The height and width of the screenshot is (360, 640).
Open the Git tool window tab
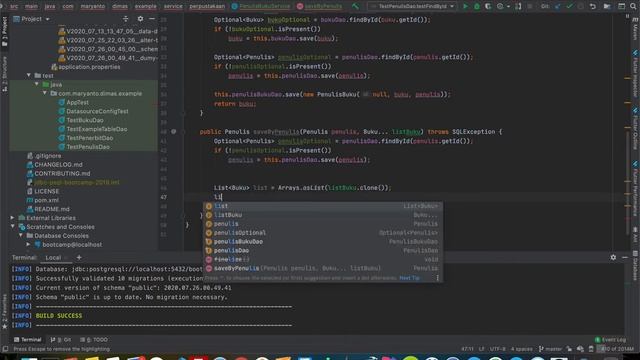point(61,340)
